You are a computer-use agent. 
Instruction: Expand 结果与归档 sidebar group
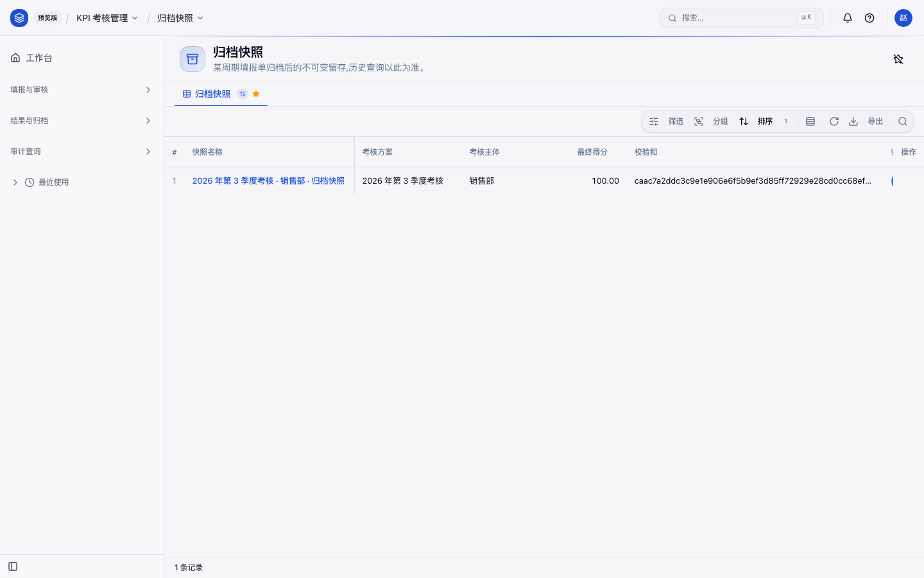[81, 121]
